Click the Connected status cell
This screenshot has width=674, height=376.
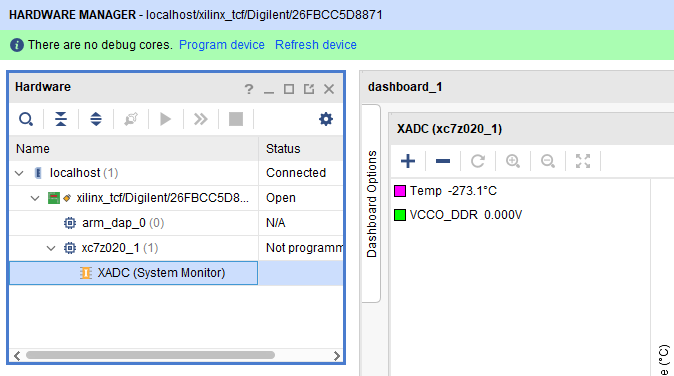point(301,173)
